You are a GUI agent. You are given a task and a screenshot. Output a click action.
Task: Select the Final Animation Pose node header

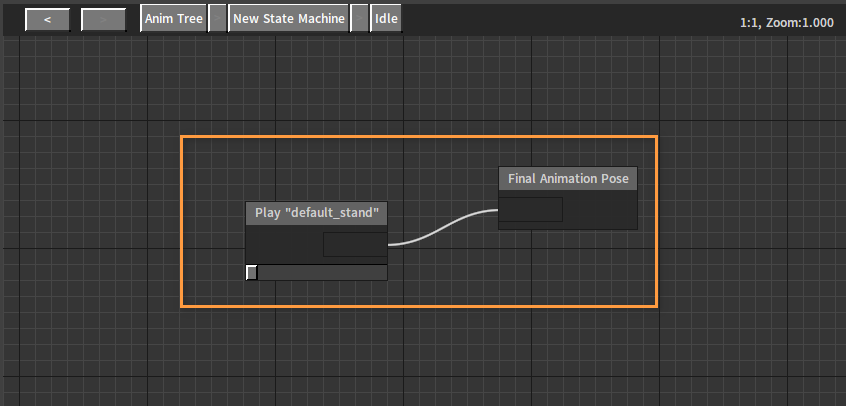click(x=567, y=179)
